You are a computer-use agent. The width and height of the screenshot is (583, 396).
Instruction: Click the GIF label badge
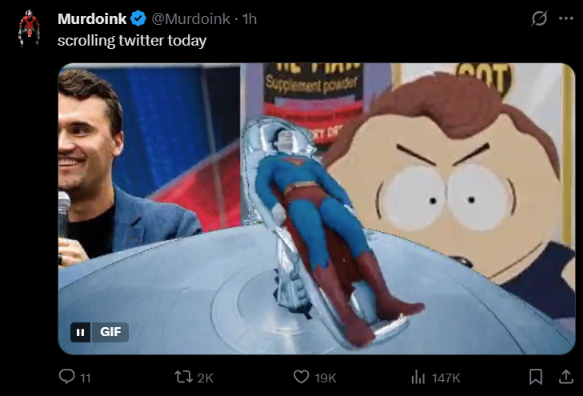pos(110,332)
